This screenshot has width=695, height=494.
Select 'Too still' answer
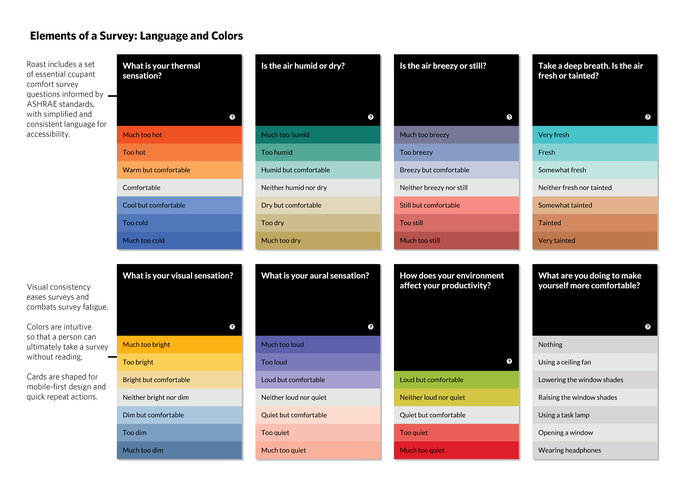point(457,223)
